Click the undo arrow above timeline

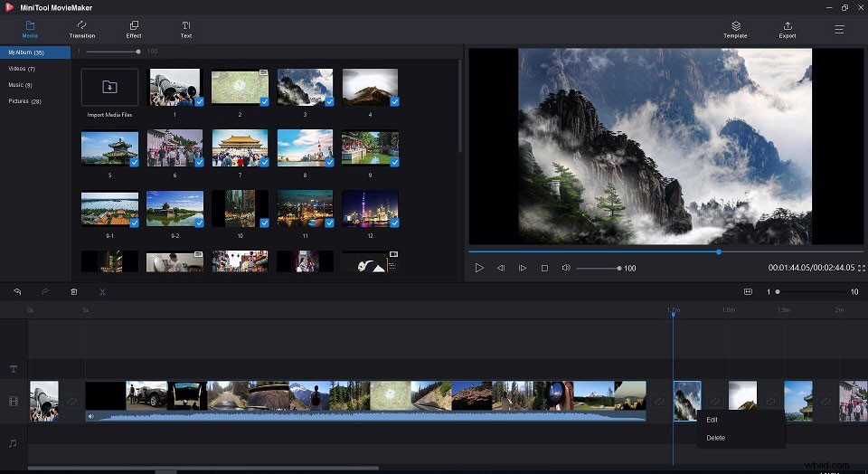pos(17,292)
